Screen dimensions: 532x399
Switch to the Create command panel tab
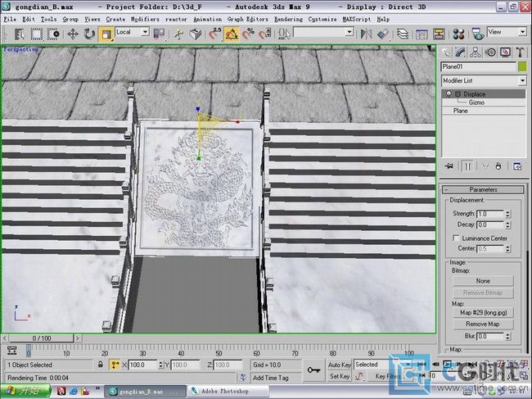coord(446,52)
